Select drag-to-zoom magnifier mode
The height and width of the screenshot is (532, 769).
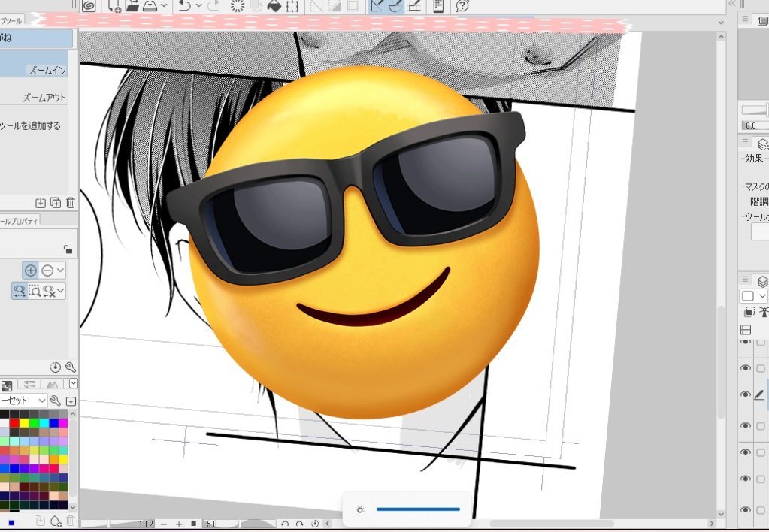pyautogui.click(x=20, y=291)
